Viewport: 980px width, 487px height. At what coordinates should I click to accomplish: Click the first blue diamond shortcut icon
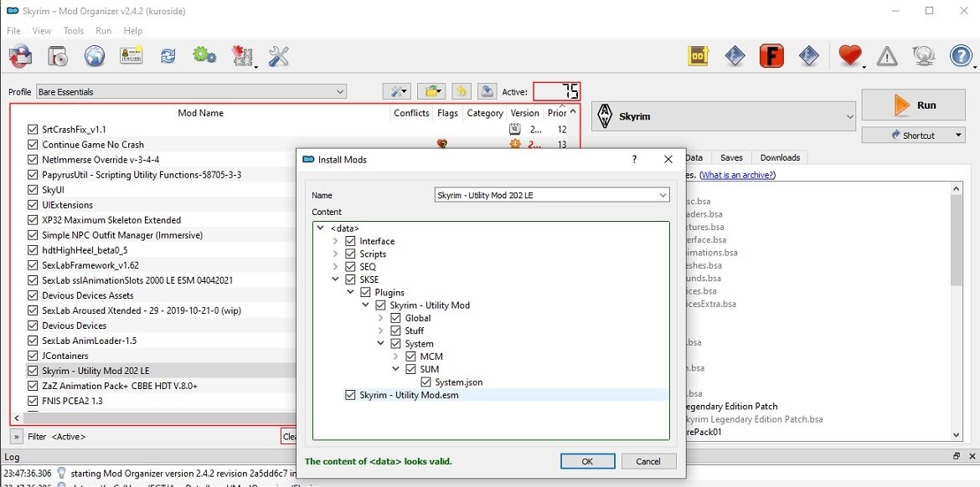pyautogui.click(x=735, y=56)
